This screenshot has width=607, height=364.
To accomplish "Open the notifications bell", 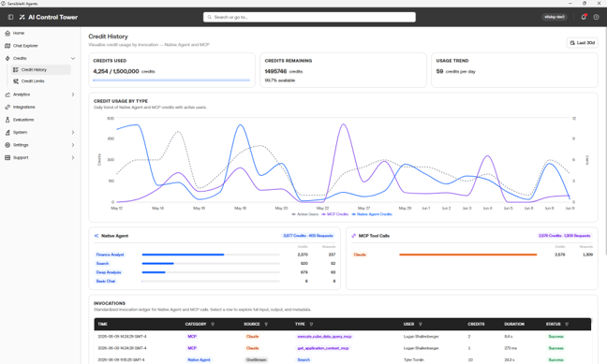I will tap(584, 17).
